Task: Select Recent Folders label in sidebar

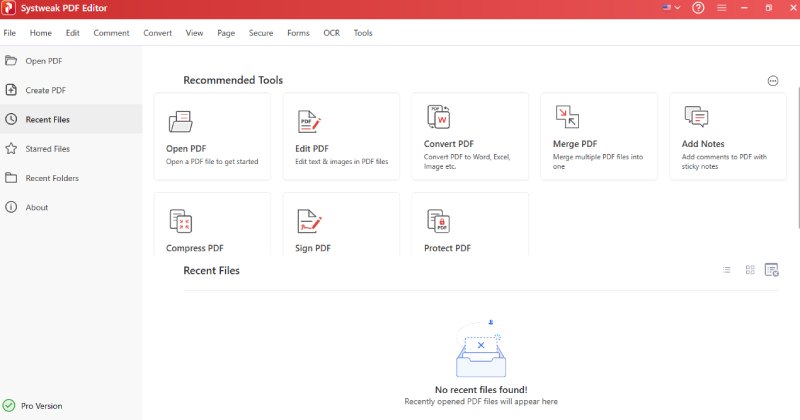Action: click(52, 178)
